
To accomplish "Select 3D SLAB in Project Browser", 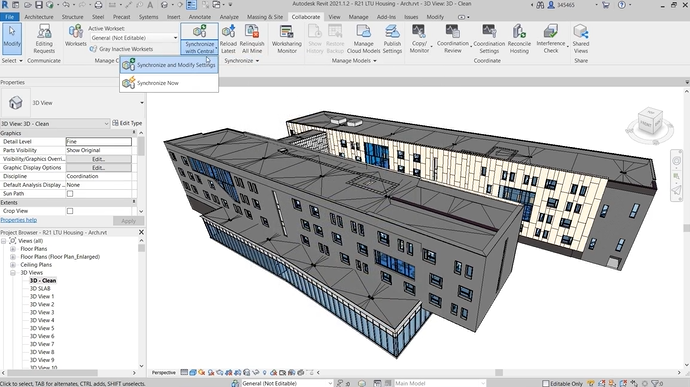I will [x=40, y=288].
